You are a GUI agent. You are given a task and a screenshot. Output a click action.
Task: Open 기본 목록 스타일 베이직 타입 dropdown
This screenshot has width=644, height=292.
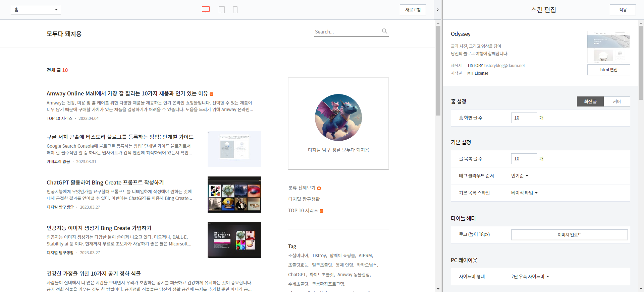coord(524,193)
